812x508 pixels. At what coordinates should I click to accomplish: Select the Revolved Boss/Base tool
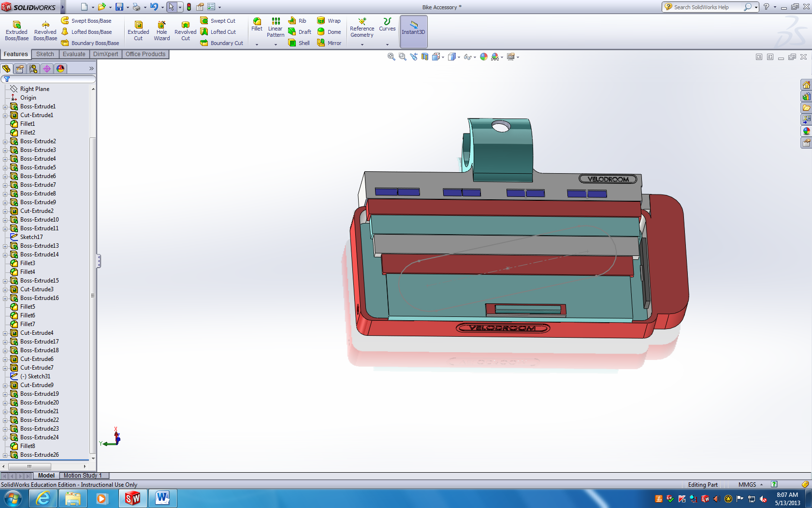coord(45,31)
